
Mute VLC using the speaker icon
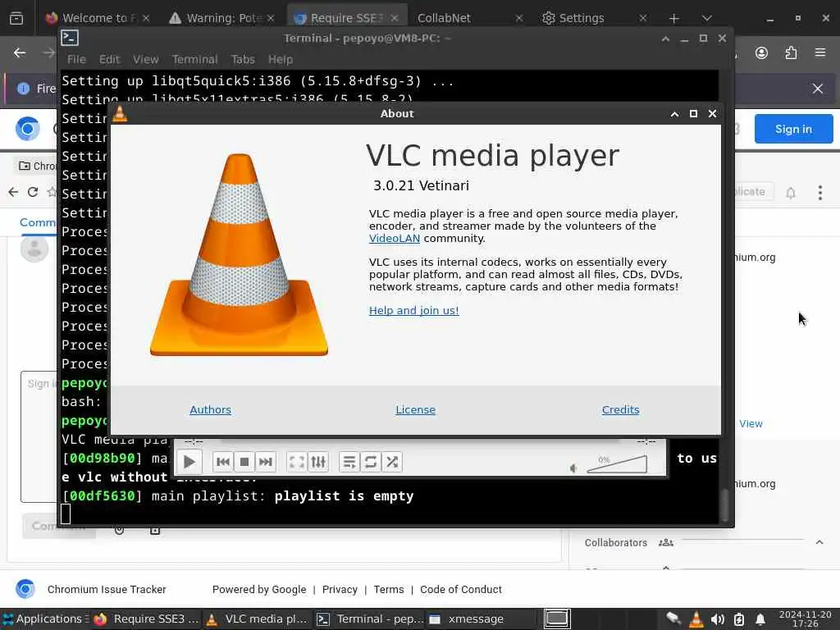pyautogui.click(x=573, y=468)
